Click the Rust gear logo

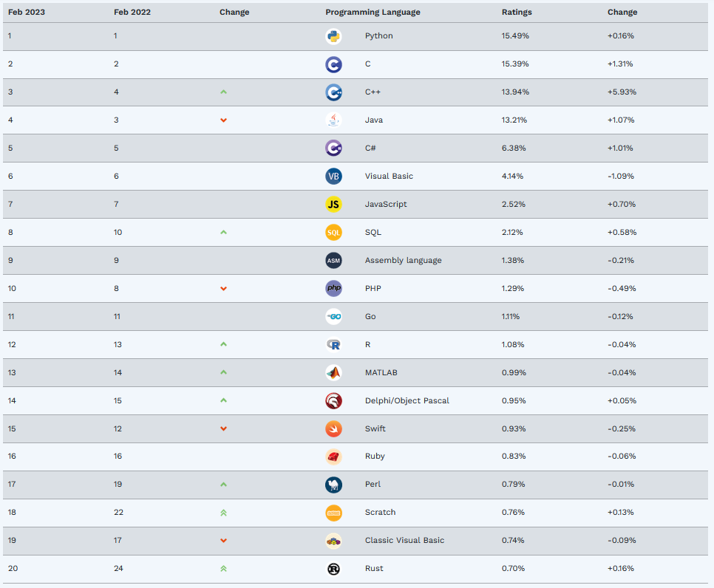333,569
